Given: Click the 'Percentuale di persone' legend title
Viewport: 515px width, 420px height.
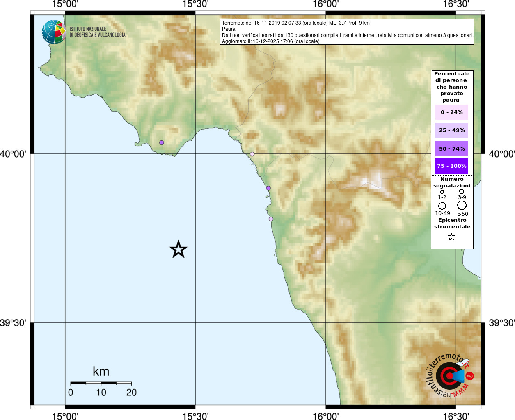Looking at the screenshot, I should point(452,87).
